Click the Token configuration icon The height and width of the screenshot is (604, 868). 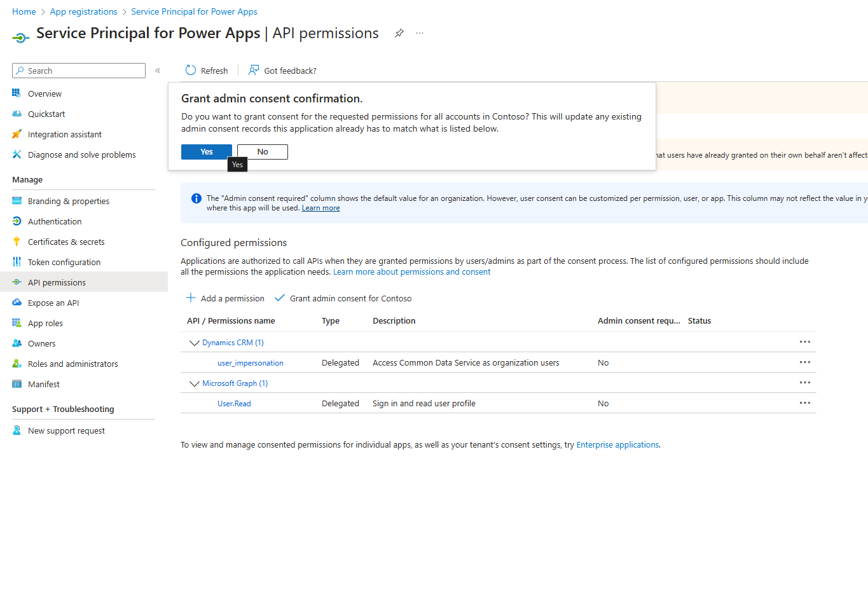(17, 262)
